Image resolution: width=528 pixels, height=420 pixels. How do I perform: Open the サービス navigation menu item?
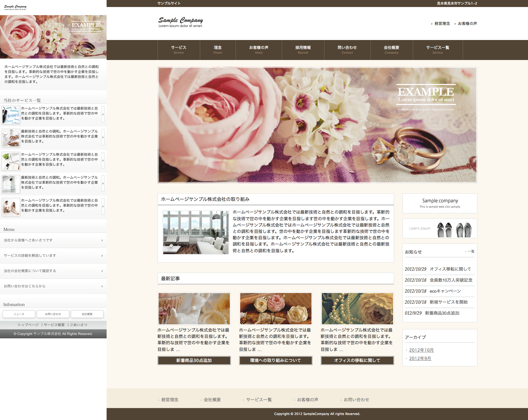(x=179, y=50)
